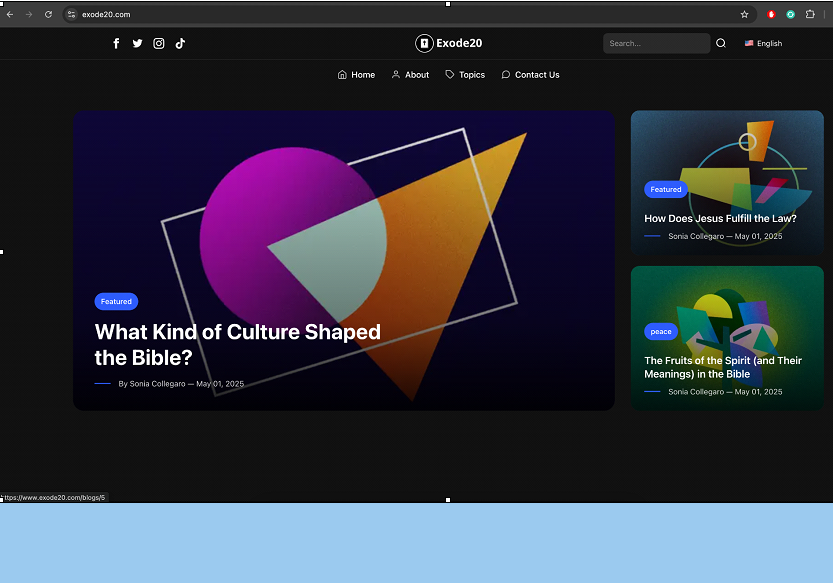Open the TikTok social icon

[x=180, y=43]
